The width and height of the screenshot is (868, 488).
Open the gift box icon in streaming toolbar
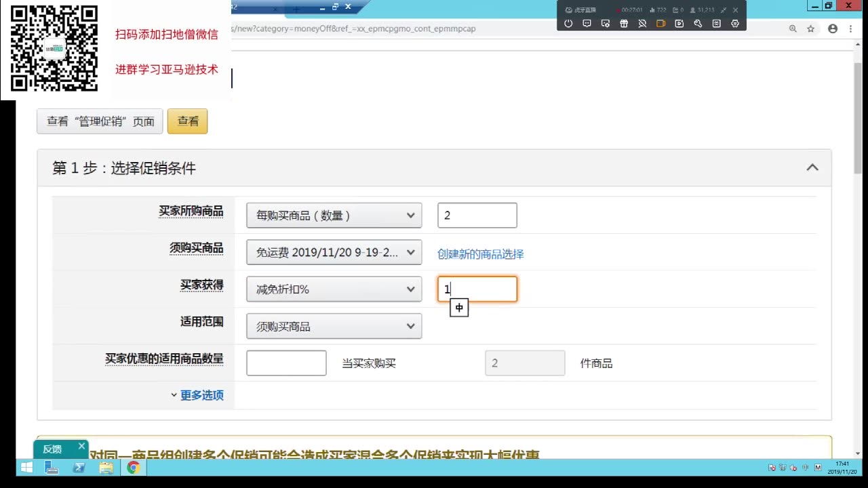(624, 23)
